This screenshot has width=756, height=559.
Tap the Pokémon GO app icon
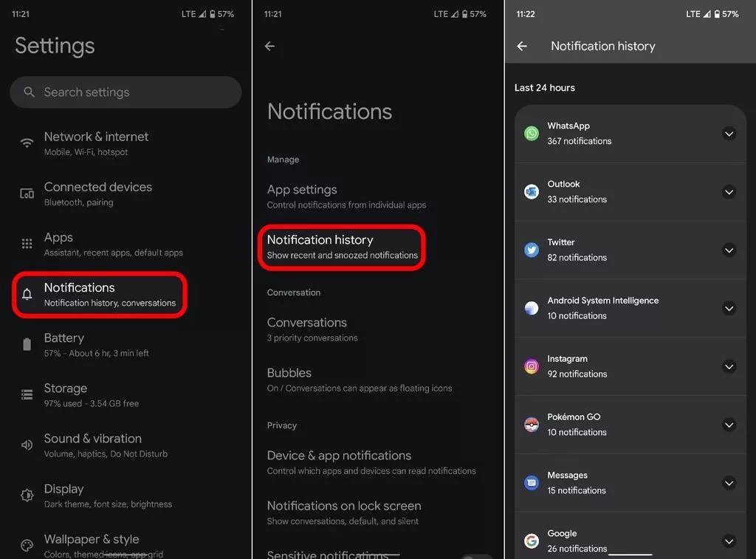[x=532, y=425]
